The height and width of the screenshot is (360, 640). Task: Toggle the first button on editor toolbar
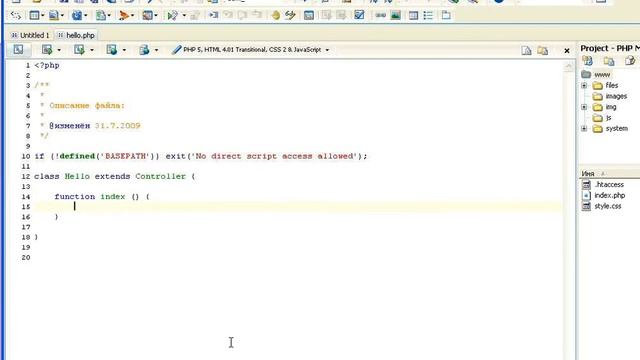click(18, 50)
